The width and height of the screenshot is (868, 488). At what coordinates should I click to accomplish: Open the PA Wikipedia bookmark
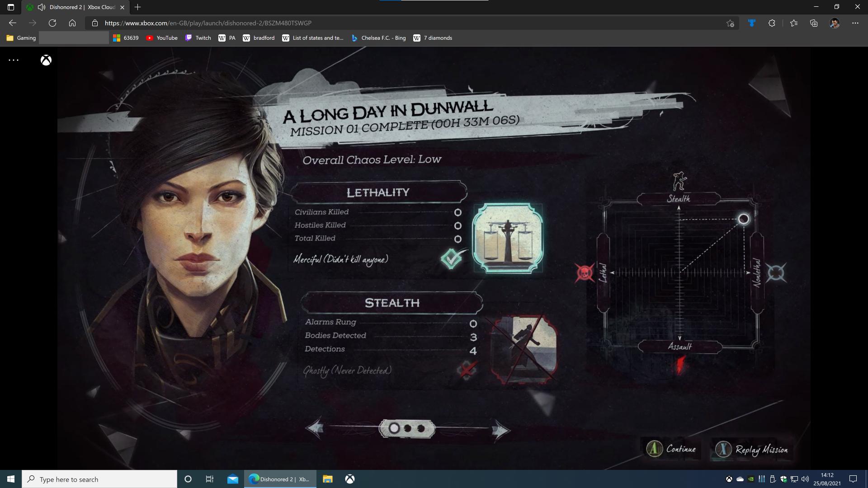click(x=227, y=38)
